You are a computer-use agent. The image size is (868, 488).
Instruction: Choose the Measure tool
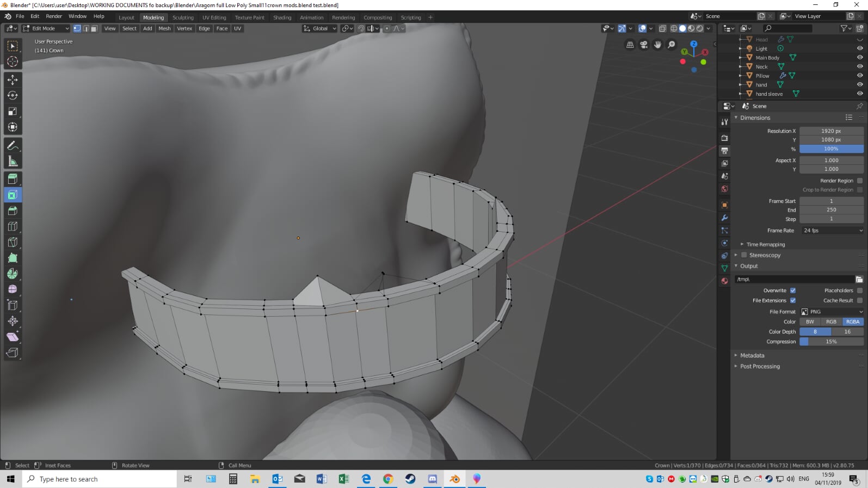coord(13,161)
